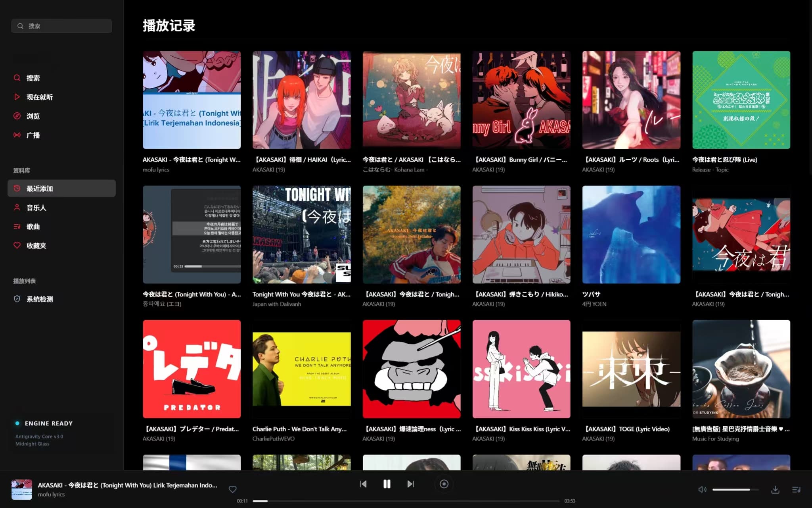This screenshot has height=508, width=812.
Task: Click the heart icon beside 收藏夹
Action: click(17, 245)
